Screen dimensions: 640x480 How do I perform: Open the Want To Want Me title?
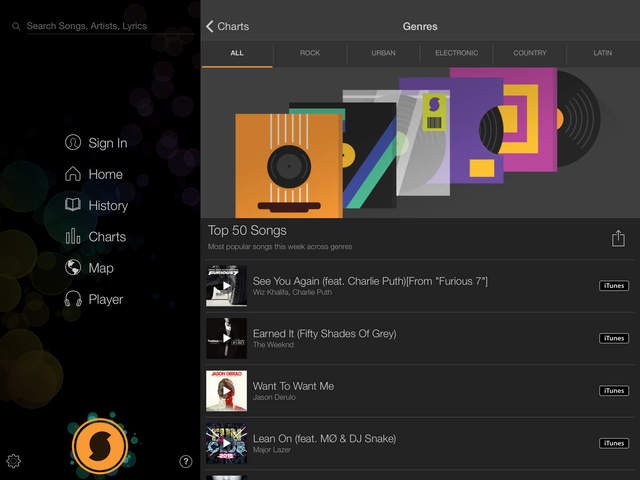(293, 386)
